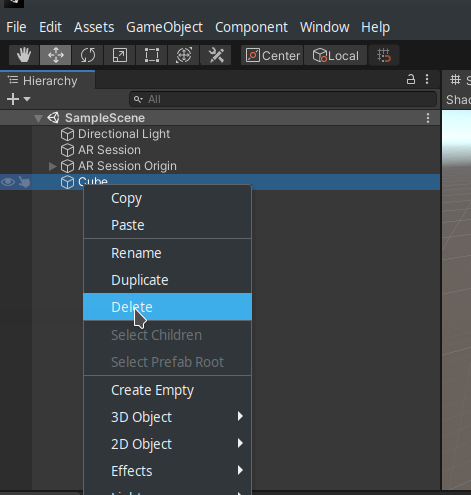This screenshot has height=495, width=471.
Task: Choose Duplicate in context menu
Action: [167, 280]
